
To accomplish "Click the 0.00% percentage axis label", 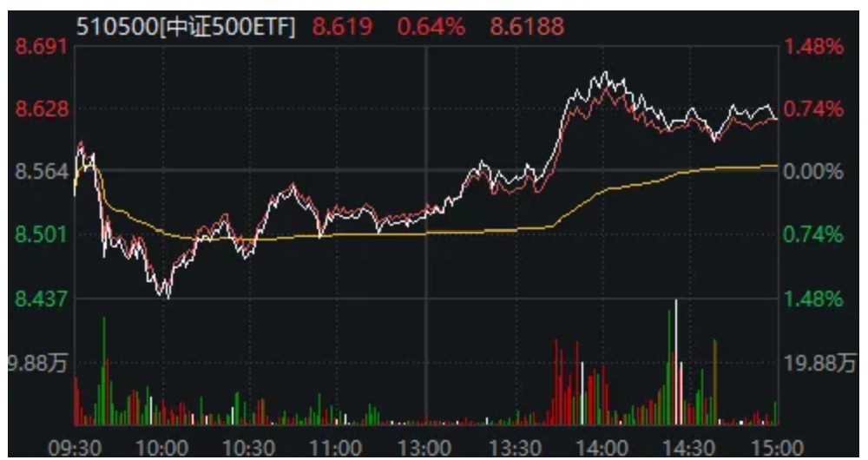I will [813, 172].
